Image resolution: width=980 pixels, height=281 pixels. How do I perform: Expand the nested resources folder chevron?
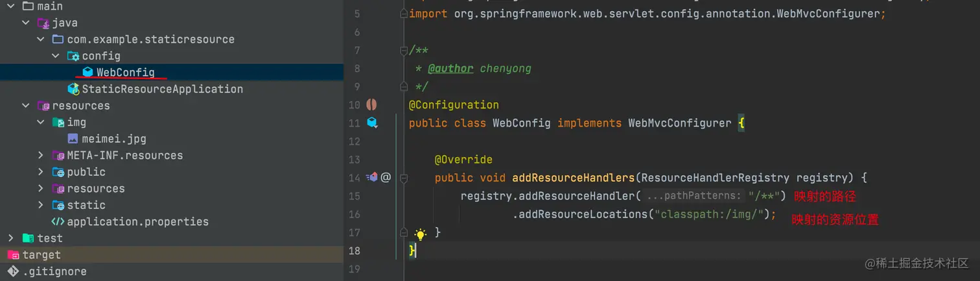point(40,188)
